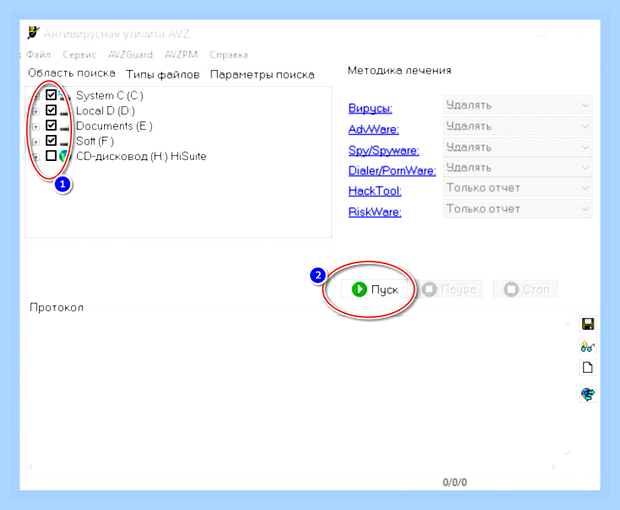Open the Вирусы link
Image resolution: width=620 pixels, height=510 pixels.
tap(370, 108)
